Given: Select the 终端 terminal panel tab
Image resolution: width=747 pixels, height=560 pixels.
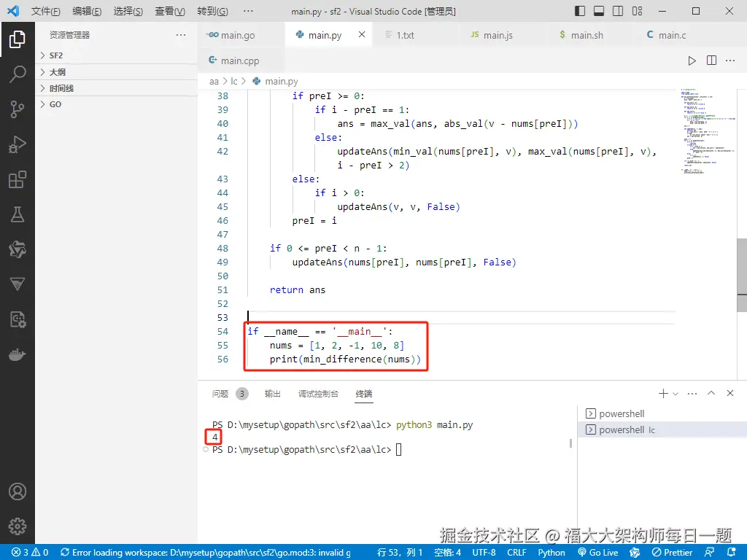Looking at the screenshot, I should [364, 394].
